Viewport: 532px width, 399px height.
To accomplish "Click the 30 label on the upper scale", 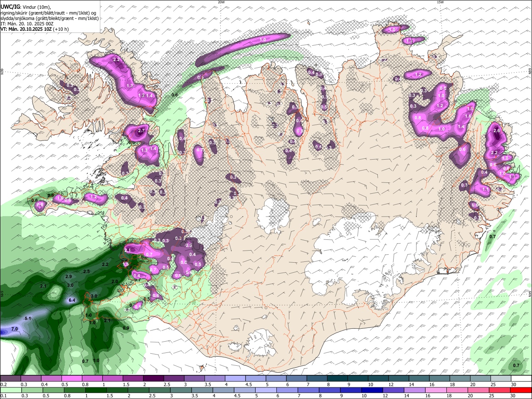I will pyautogui.click(x=514, y=384).
